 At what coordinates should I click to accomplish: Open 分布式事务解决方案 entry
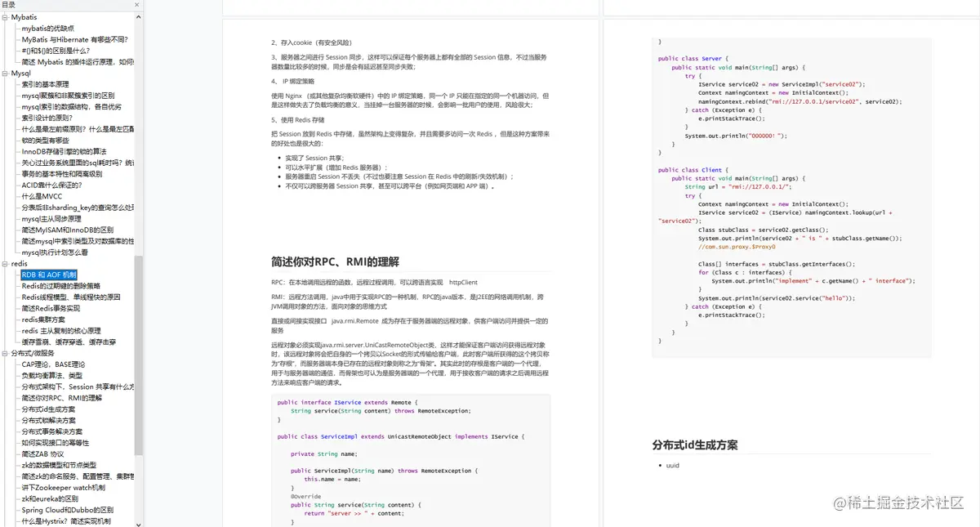point(51,431)
